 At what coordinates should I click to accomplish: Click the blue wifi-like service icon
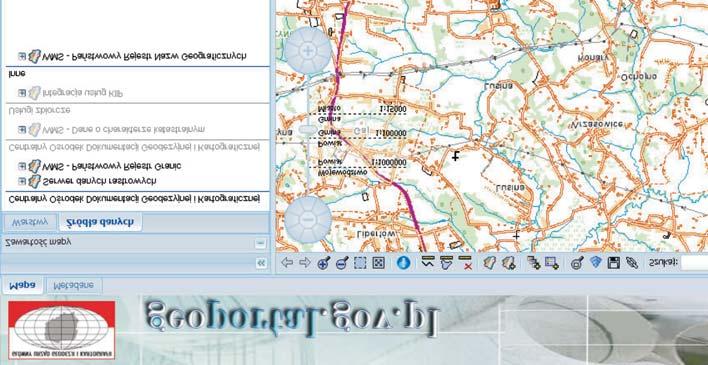(x=596, y=262)
